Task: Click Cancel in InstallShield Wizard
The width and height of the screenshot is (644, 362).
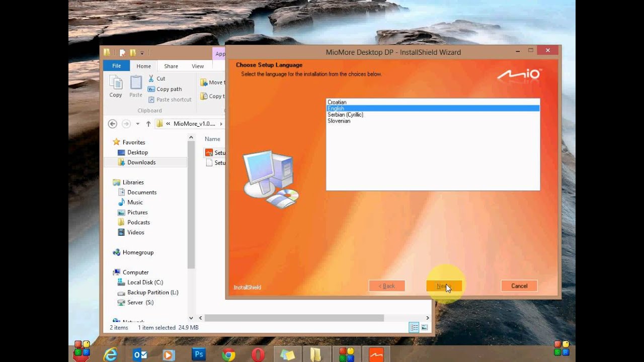Action: (519, 286)
